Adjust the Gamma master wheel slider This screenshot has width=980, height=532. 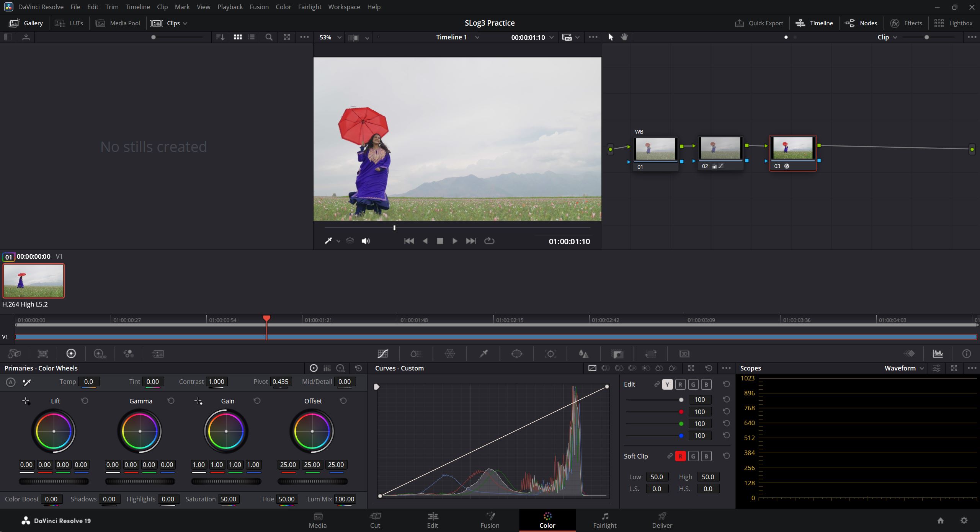tap(140, 481)
